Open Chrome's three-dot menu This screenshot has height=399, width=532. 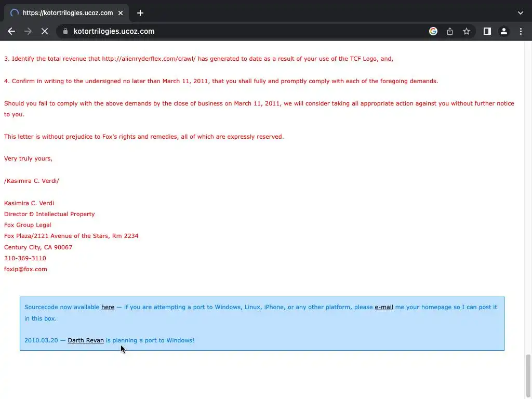coord(521,31)
